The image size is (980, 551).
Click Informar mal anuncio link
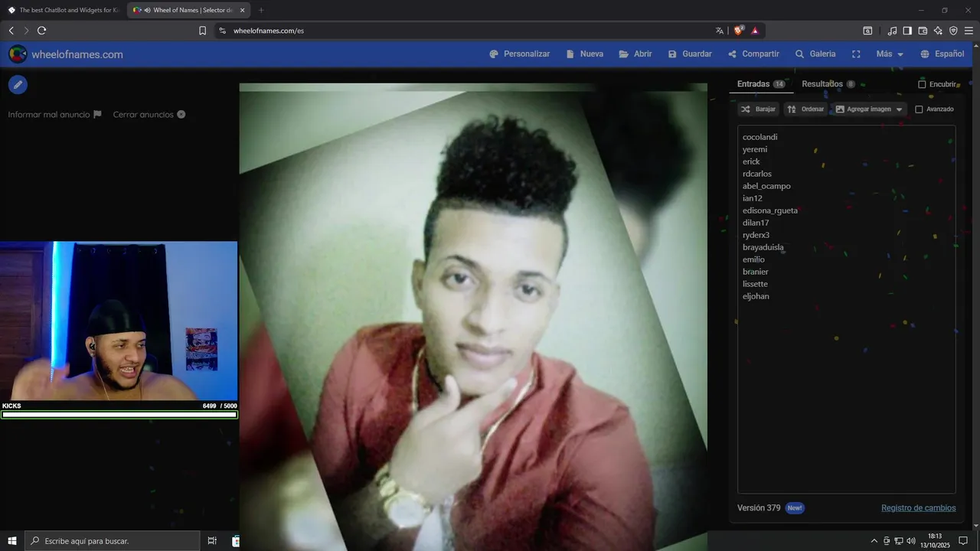click(x=54, y=115)
